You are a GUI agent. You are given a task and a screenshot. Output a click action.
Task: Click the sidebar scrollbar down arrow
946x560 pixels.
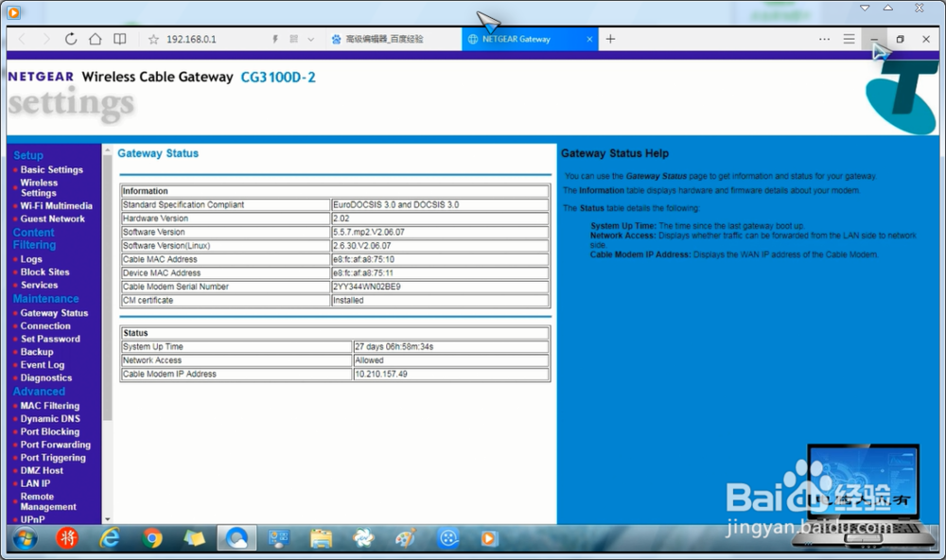click(x=108, y=519)
